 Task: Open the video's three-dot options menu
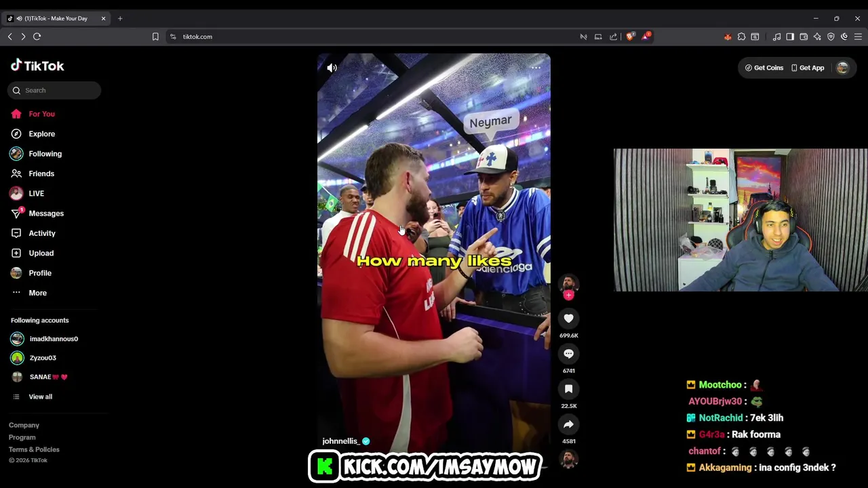536,67
